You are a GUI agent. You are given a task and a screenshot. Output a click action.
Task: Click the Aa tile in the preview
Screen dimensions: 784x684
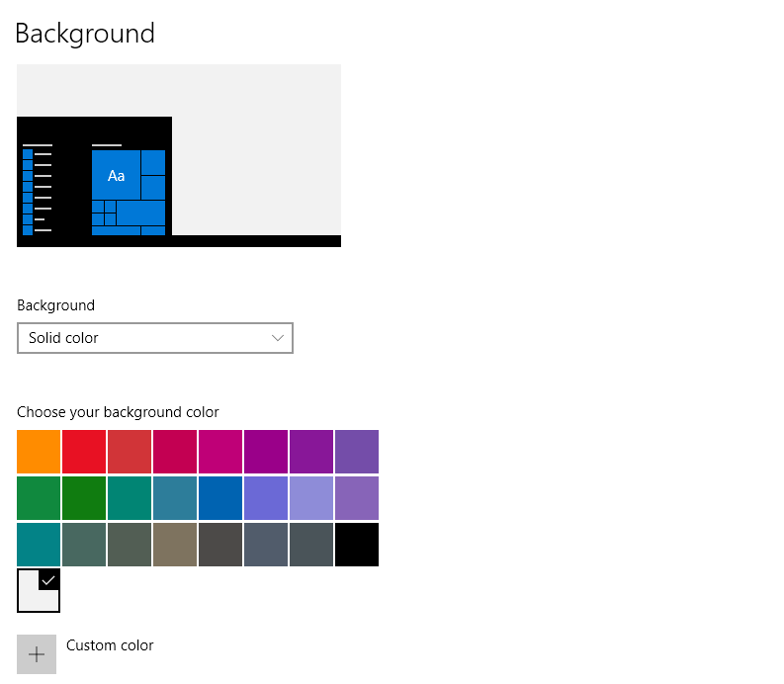pos(116,175)
